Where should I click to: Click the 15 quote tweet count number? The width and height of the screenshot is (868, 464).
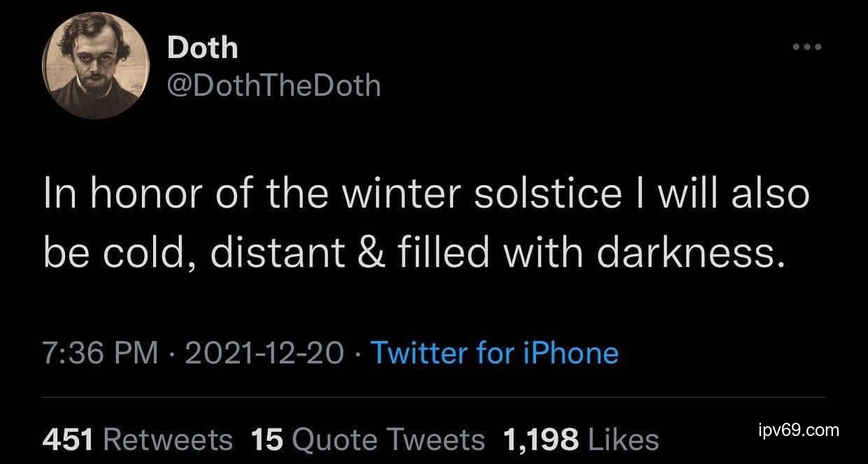pos(266,440)
